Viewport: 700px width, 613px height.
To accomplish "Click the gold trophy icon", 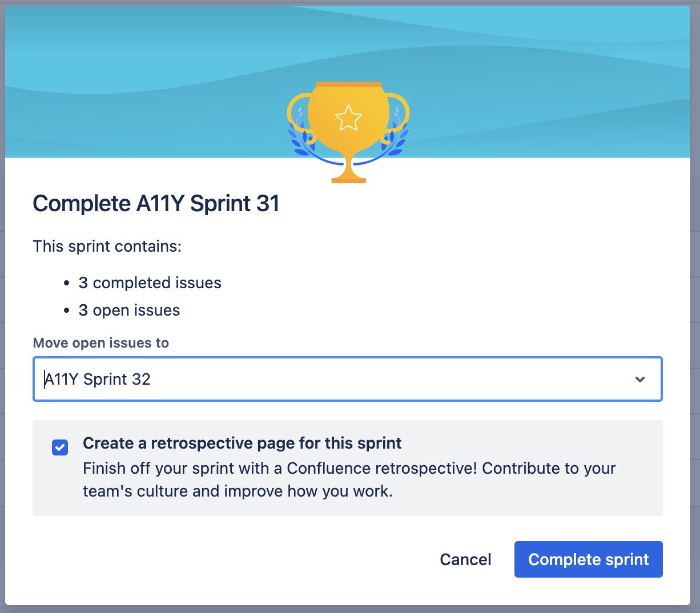I will coord(348,132).
